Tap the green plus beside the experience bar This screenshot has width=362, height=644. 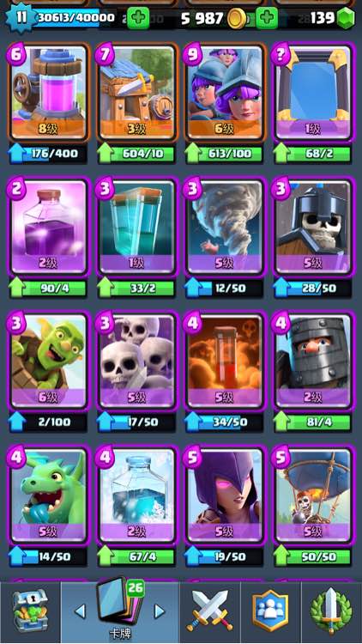click(138, 18)
